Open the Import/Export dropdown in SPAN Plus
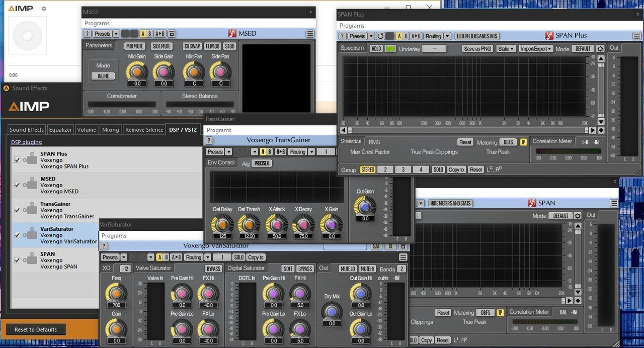This screenshot has height=348, width=644. (536, 49)
